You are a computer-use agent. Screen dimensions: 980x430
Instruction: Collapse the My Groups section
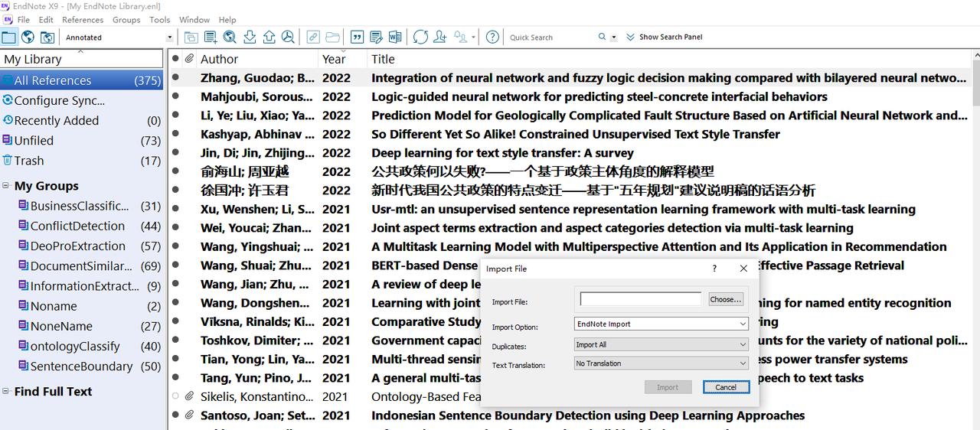coord(6,186)
